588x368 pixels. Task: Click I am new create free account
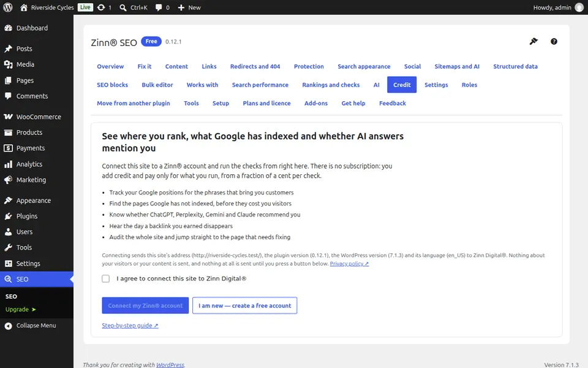pos(245,305)
